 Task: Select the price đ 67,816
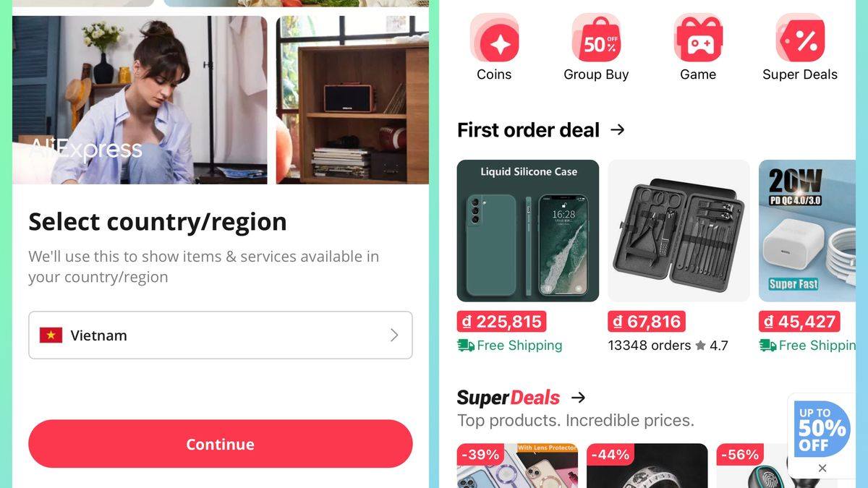click(x=647, y=322)
